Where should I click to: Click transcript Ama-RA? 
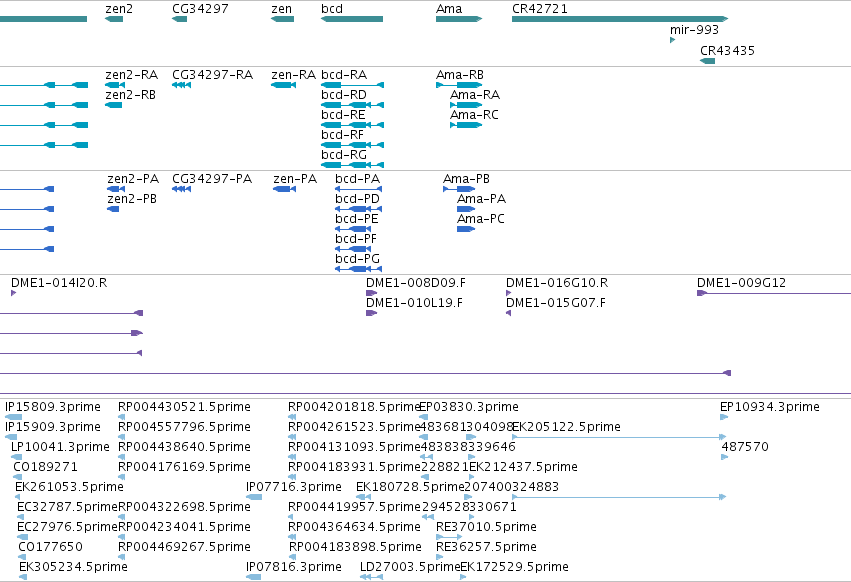point(466,105)
